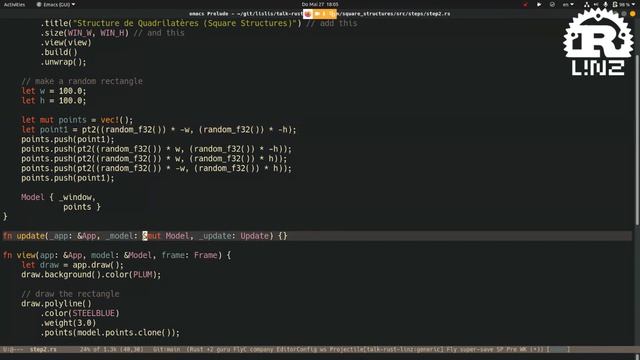The width and height of the screenshot is (640, 360).
Task: Click the '.size(WIN_W, WIN_H)' line
Action: click(112, 33)
